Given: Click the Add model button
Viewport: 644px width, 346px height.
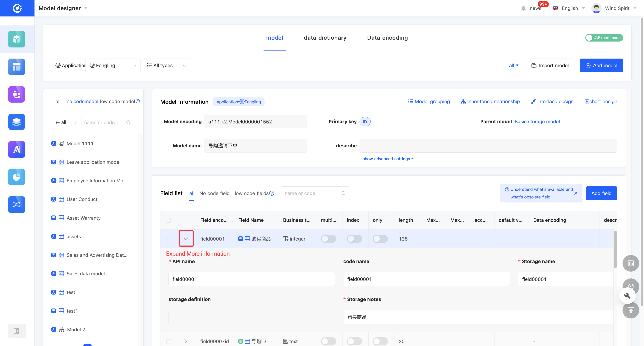Looking at the screenshot, I should [x=601, y=65].
